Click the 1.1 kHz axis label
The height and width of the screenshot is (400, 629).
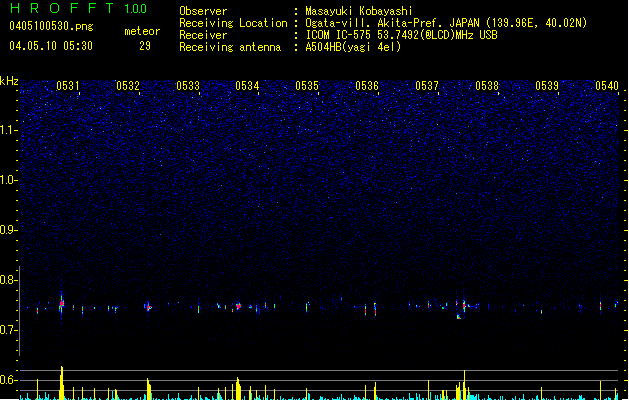click(x=9, y=130)
